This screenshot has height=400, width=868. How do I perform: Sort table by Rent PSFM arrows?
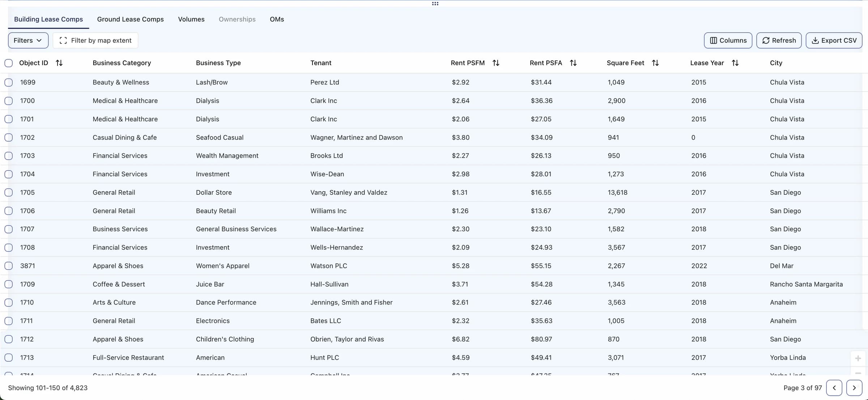[496, 63]
